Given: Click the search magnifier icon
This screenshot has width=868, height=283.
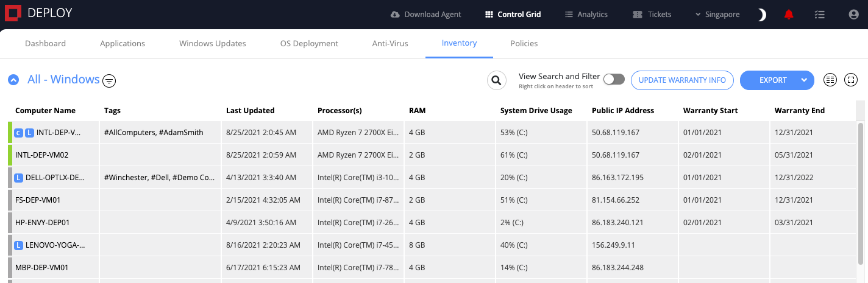Looking at the screenshot, I should pyautogui.click(x=497, y=80).
